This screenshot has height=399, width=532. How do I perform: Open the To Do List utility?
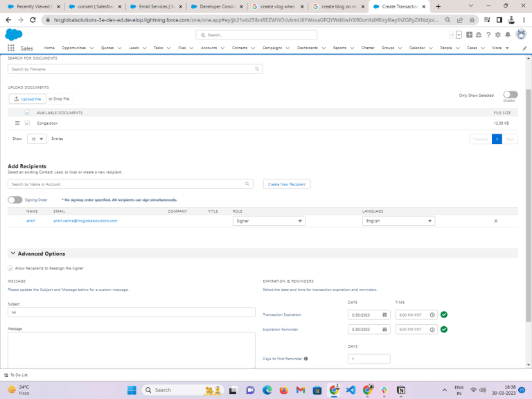[x=16, y=375]
